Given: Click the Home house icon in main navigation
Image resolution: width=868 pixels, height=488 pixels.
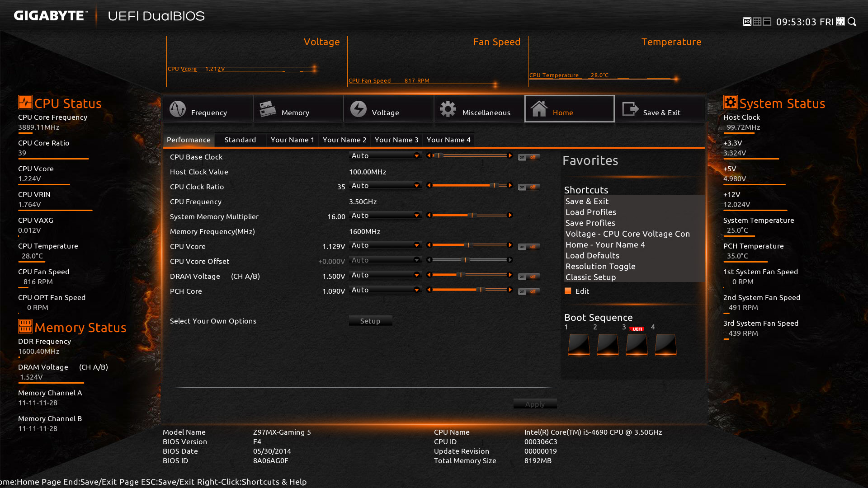Looking at the screenshot, I should point(539,109).
